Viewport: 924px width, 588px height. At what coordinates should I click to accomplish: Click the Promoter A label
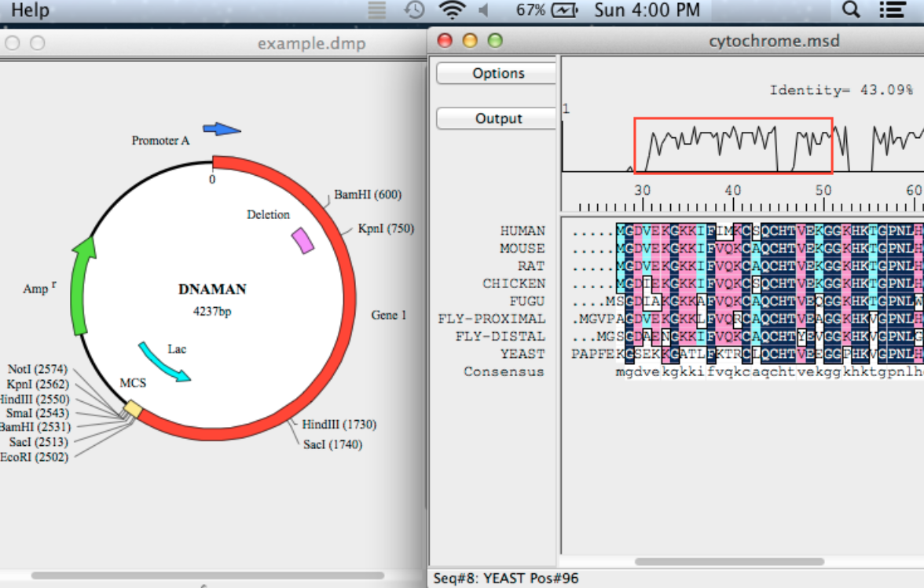pyautogui.click(x=160, y=141)
